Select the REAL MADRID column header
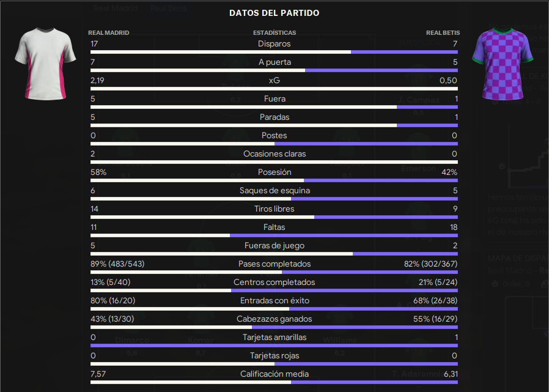549x392 pixels. [x=109, y=32]
